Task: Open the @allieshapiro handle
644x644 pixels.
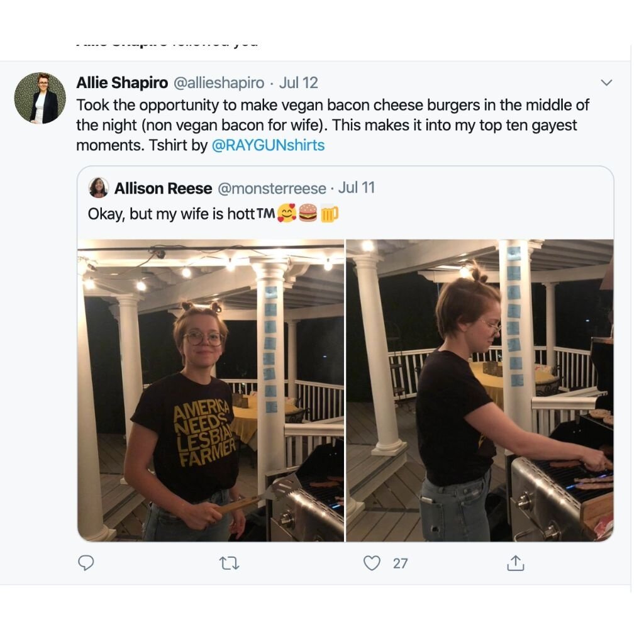Action: pos(218,82)
